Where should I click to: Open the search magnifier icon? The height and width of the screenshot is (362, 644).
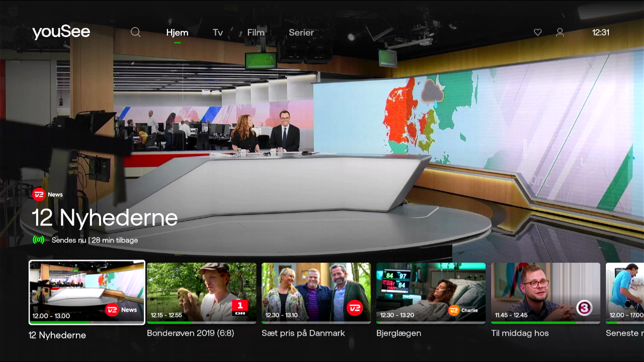point(136,32)
